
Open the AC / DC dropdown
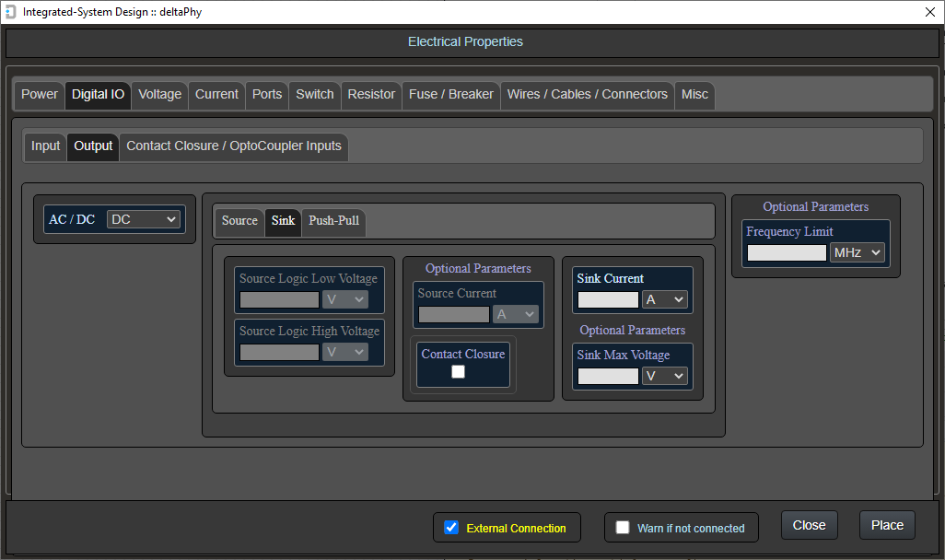pos(144,219)
